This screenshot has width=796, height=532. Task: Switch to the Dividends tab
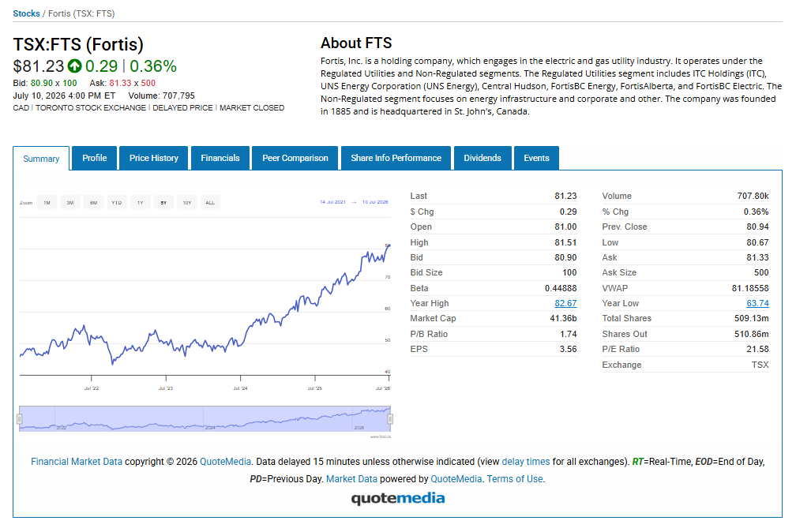tap(482, 158)
